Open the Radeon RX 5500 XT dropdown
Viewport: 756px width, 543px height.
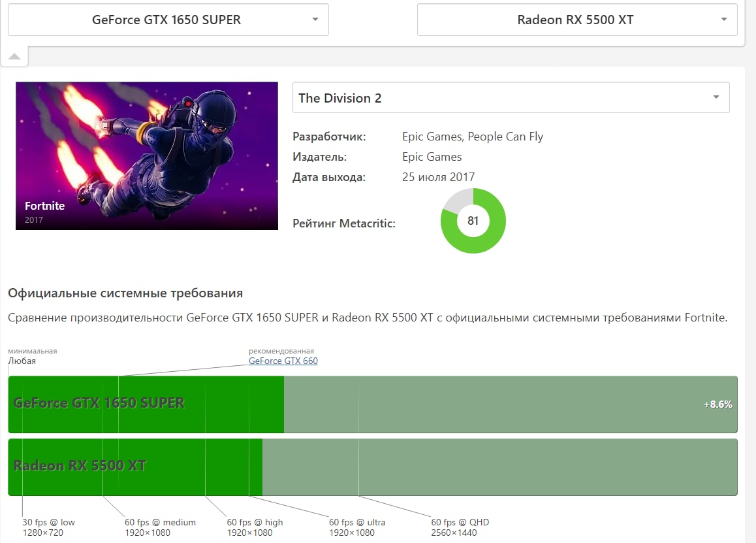click(577, 20)
